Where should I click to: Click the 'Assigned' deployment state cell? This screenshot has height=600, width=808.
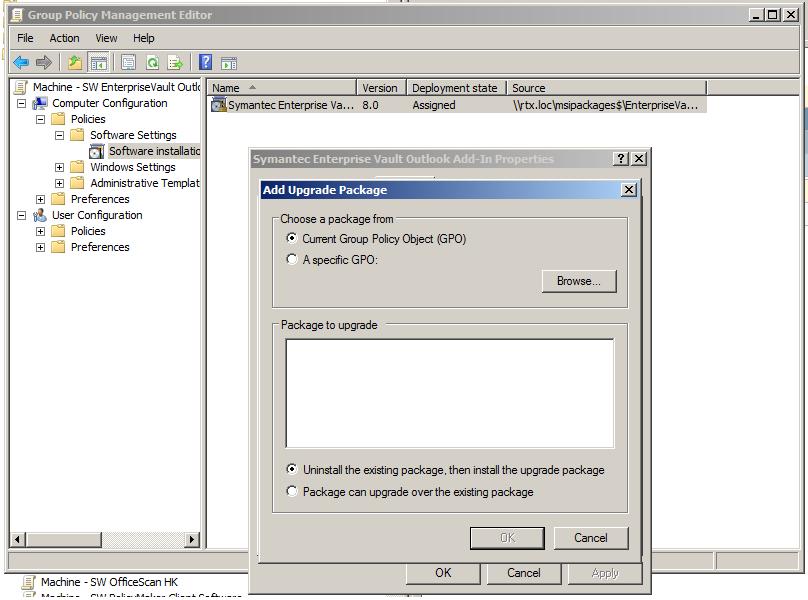(434, 105)
